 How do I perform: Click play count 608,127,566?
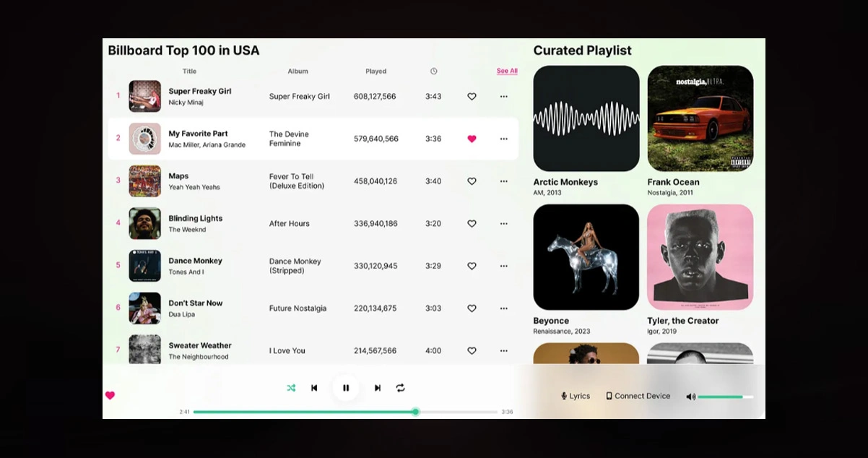(375, 96)
